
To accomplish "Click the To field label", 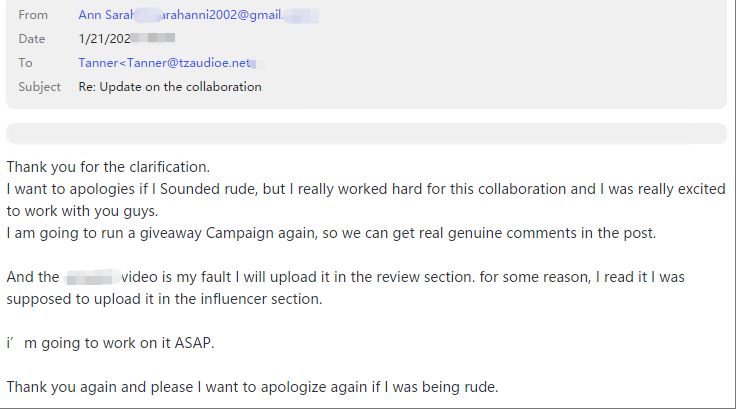I will tap(25, 63).
